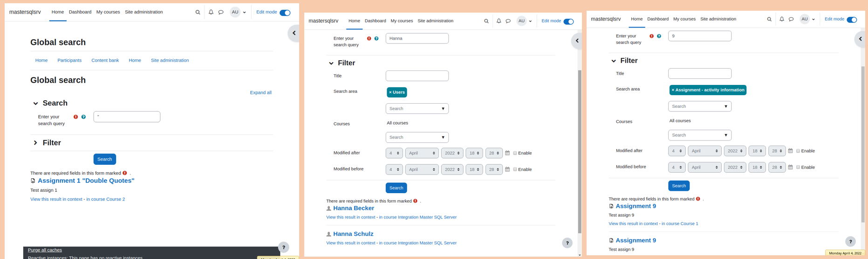Open Search area dropdown in right window

coord(699,106)
